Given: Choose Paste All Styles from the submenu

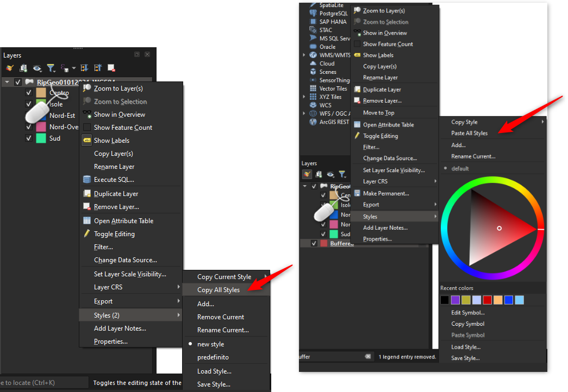Looking at the screenshot, I should [469, 133].
